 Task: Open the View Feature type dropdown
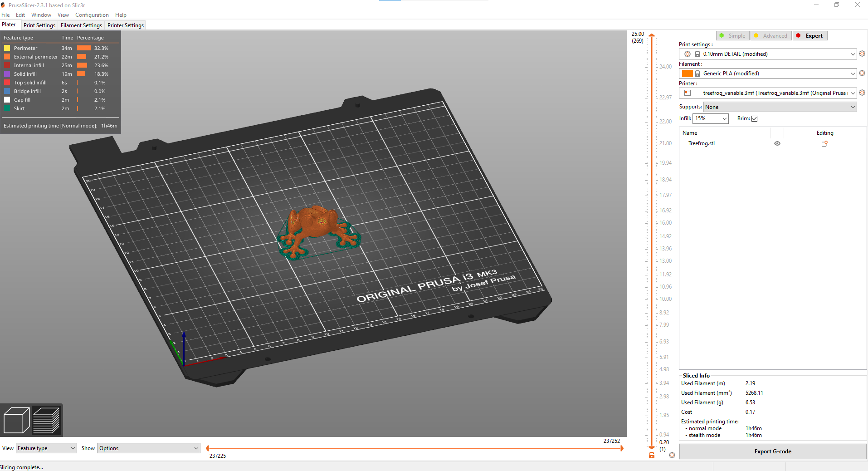pos(46,448)
